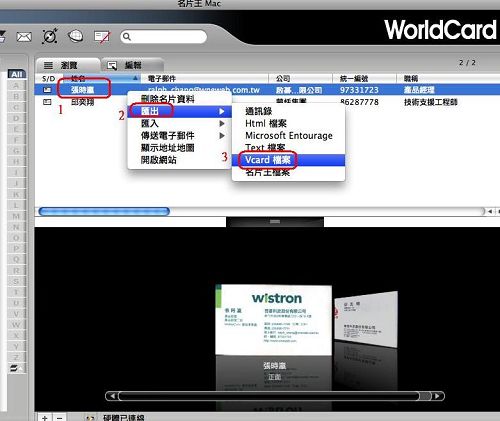Click the globe web icon in toolbar

[x=76, y=36]
